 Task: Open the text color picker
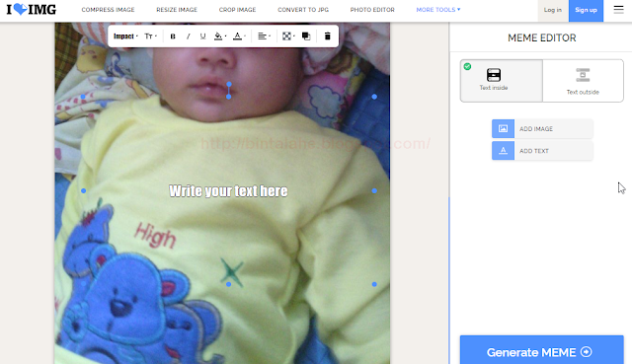239,36
